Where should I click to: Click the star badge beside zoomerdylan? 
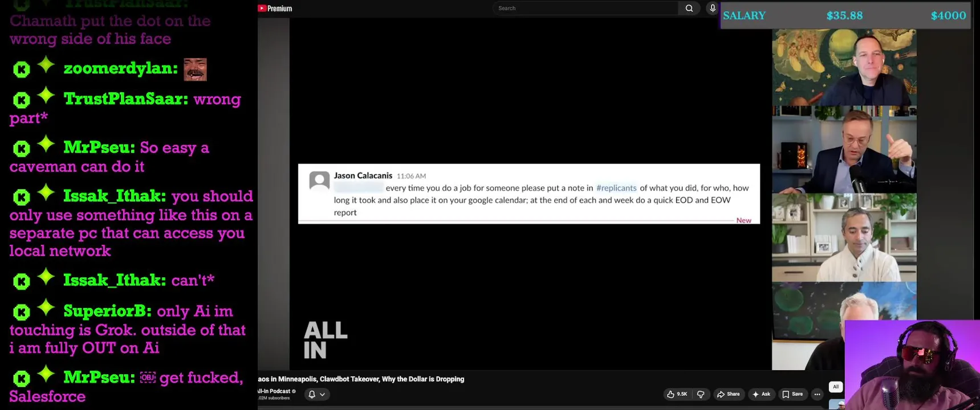46,65
